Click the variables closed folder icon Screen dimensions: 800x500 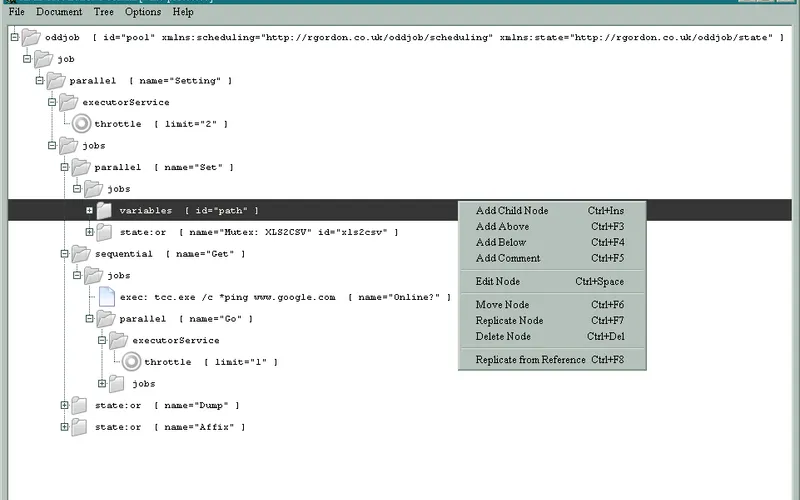104,210
